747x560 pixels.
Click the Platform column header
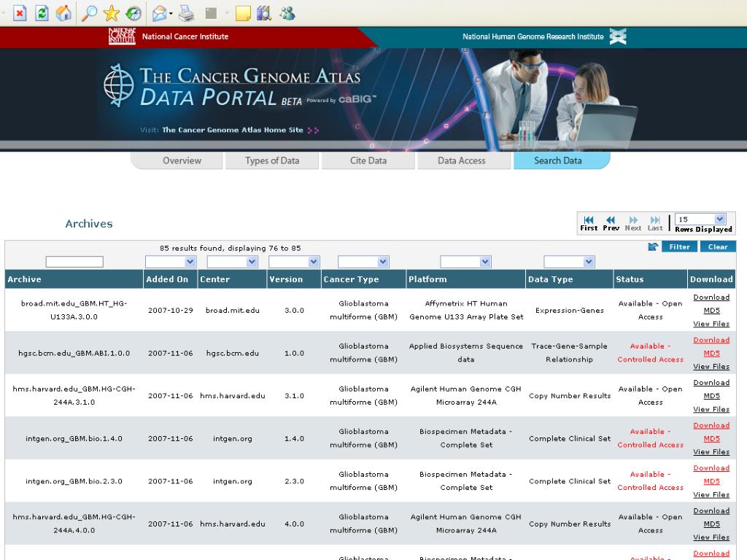point(466,279)
